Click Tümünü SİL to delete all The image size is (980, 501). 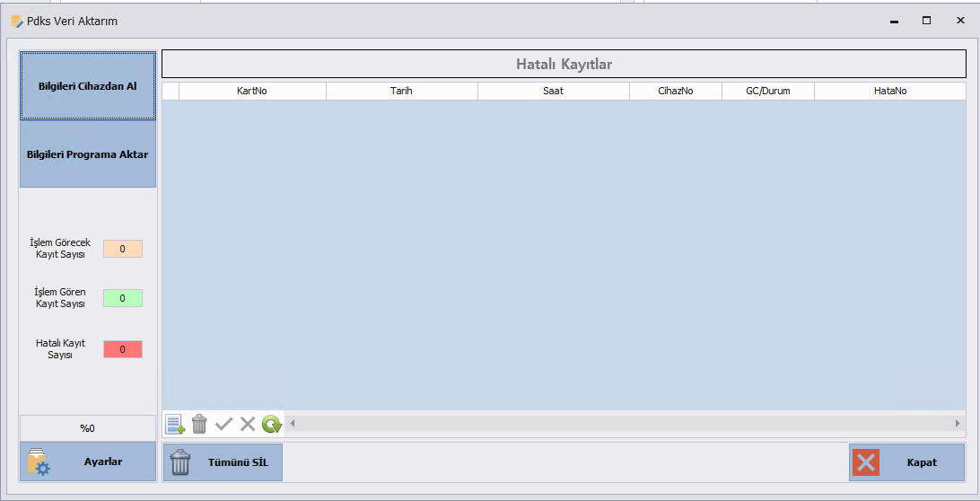pos(223,462)
